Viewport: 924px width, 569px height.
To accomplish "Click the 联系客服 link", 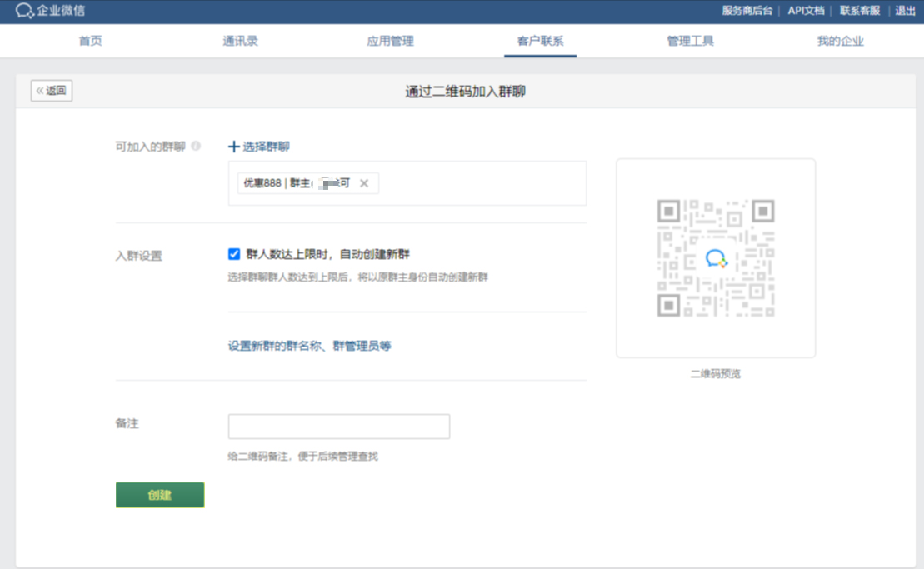I will pos(860,11).
